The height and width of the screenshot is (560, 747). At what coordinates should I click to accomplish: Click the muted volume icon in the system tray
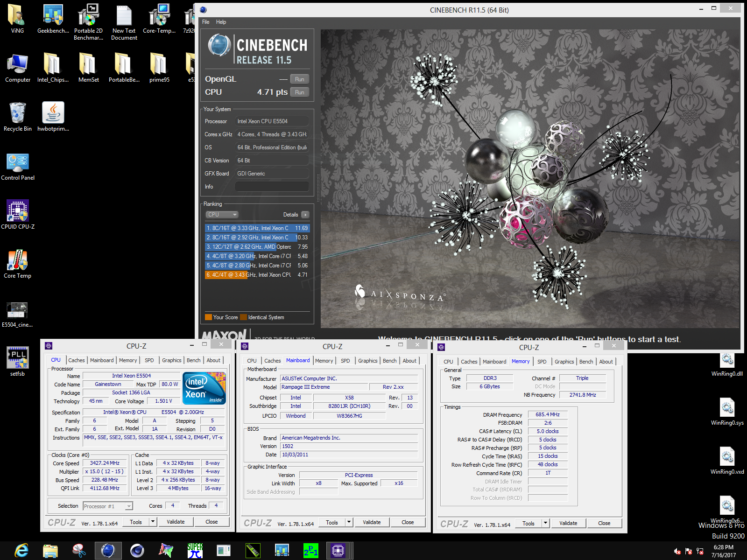[x=677, y=551]
